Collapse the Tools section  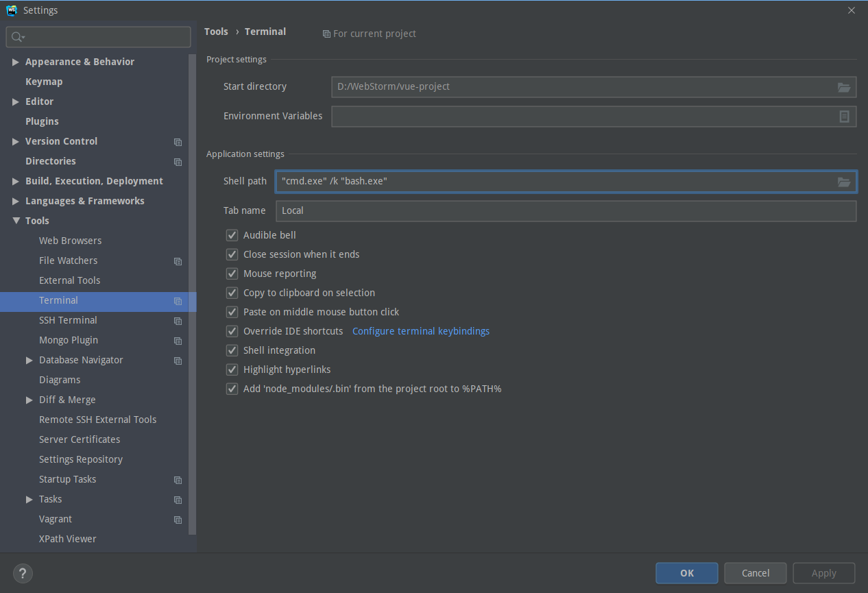(x=15, y=220)
